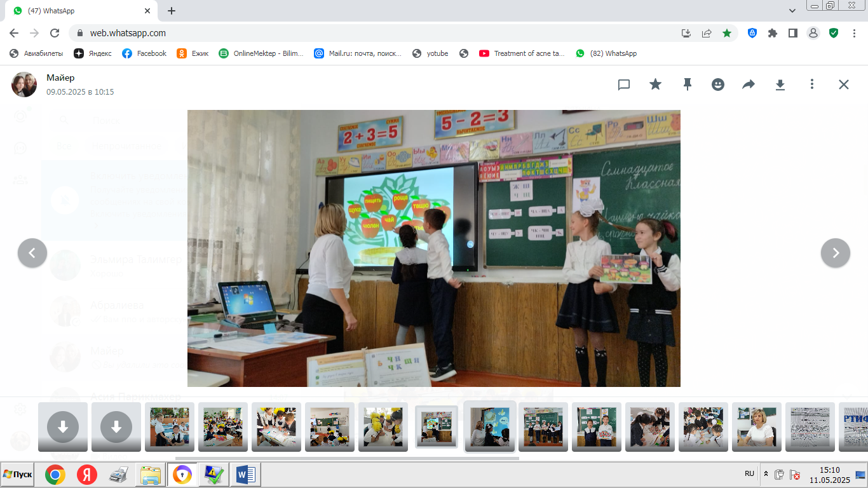This screenshot has width=868, height=488.
Task: Open the Ежик bookmark
Action: [193, 53]
